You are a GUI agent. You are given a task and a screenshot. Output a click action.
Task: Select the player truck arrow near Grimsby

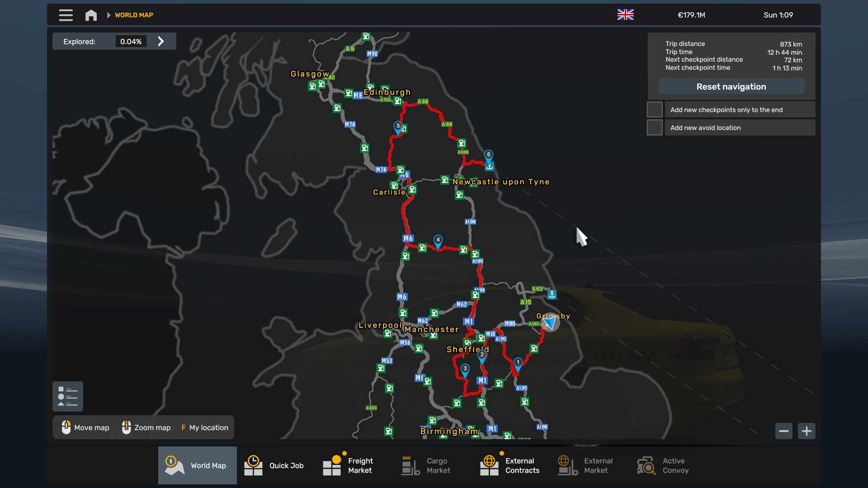[550, 322]
